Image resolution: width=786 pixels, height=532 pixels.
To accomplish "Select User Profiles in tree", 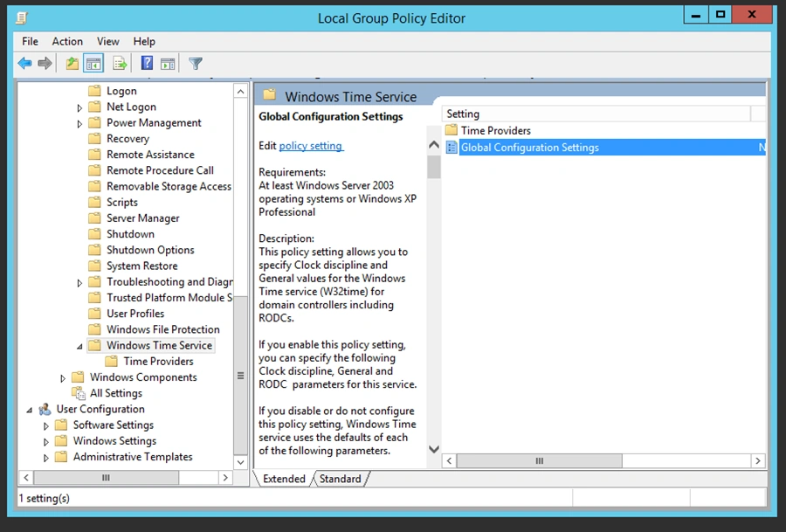I will coord(135,314).
